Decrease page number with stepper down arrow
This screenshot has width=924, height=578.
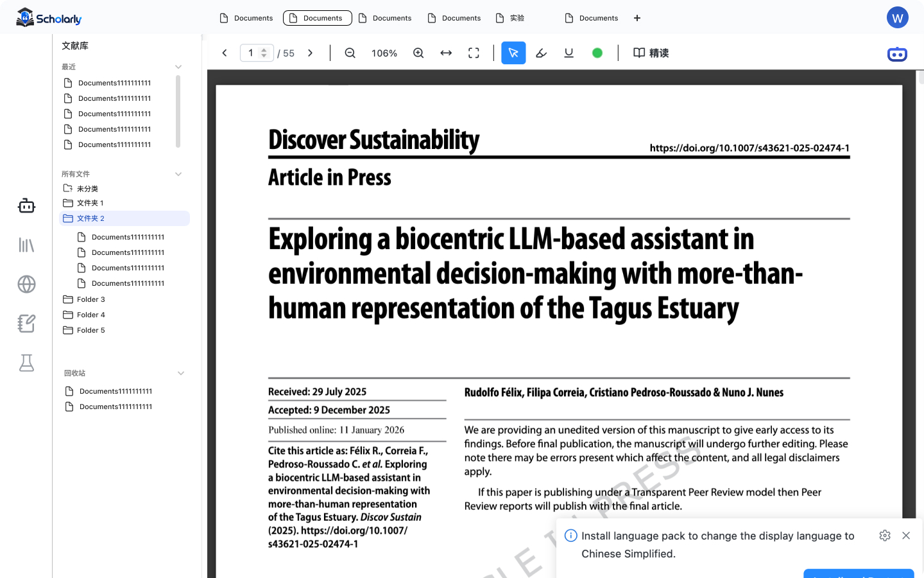point(264,57)
